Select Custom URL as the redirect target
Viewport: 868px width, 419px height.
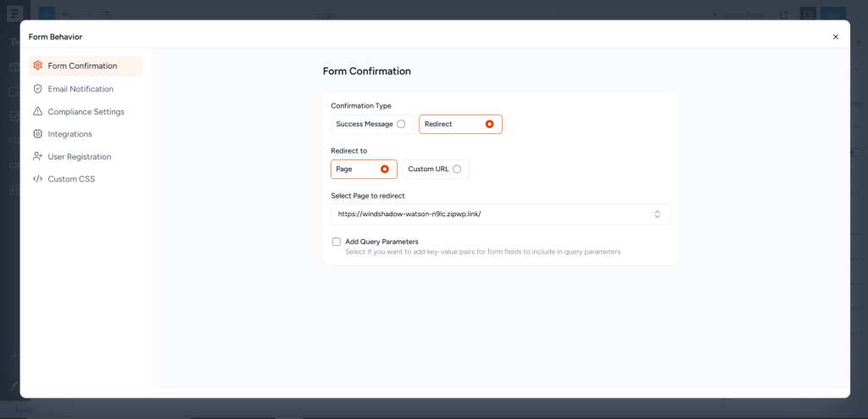457,169
